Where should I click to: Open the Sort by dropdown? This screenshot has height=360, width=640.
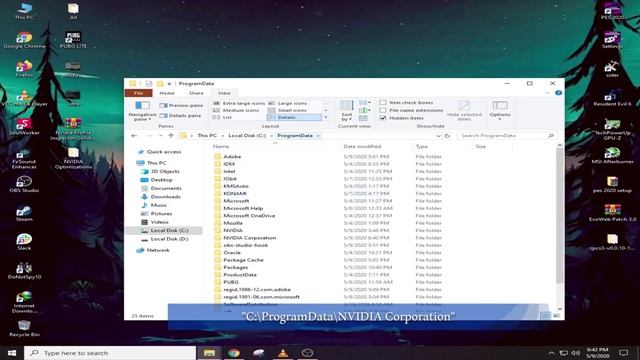346,111
